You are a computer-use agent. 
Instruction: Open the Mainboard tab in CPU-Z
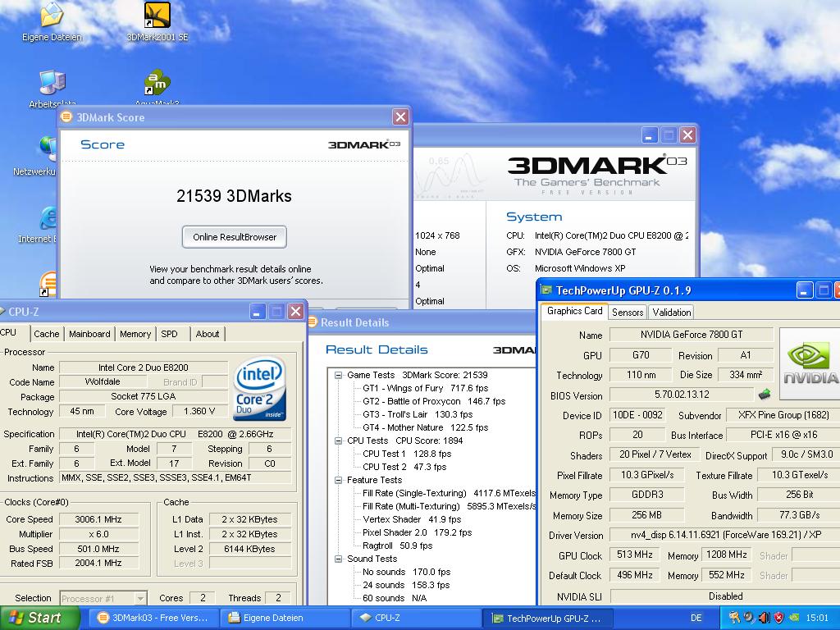coord(89,334)
